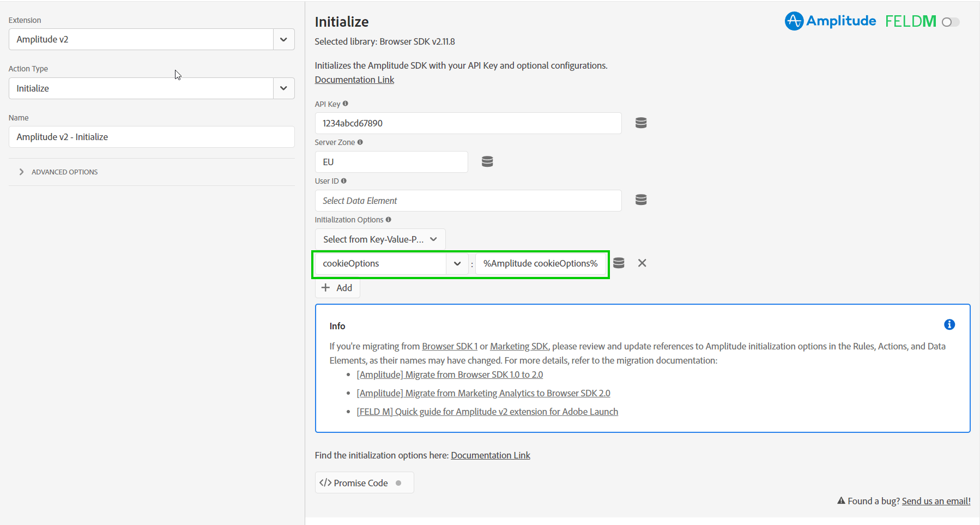Screen dimensions: 980x525
Task: Click the %Amplitude cookieOptions% value field
Action: 541,264
